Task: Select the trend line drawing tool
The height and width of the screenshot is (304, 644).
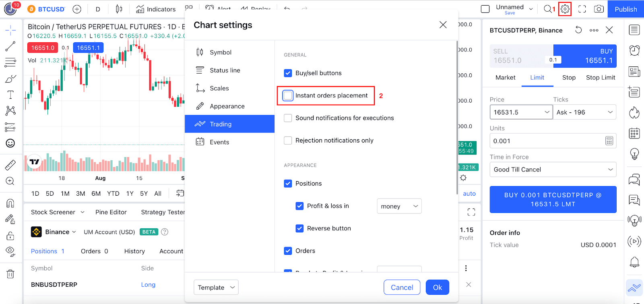Action: 10,46
